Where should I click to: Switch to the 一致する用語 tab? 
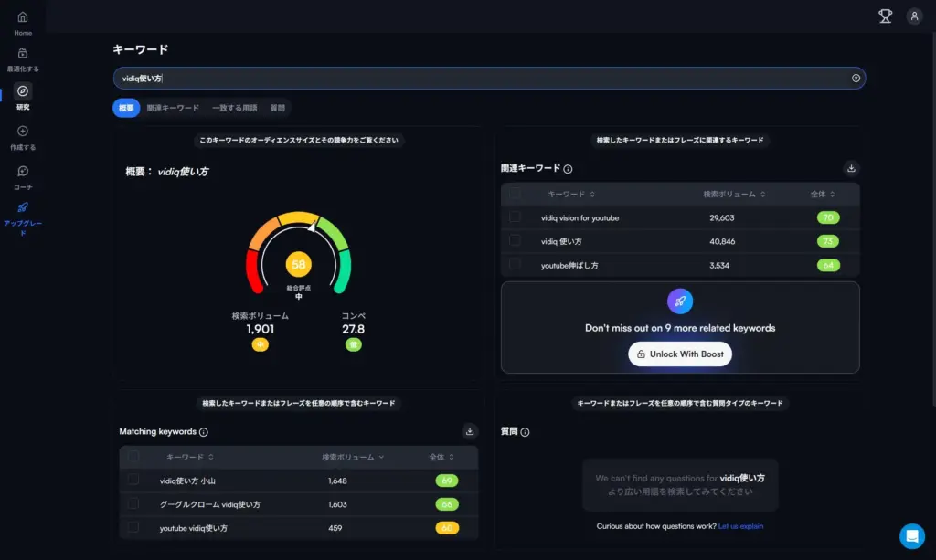(x=235, y=108)
